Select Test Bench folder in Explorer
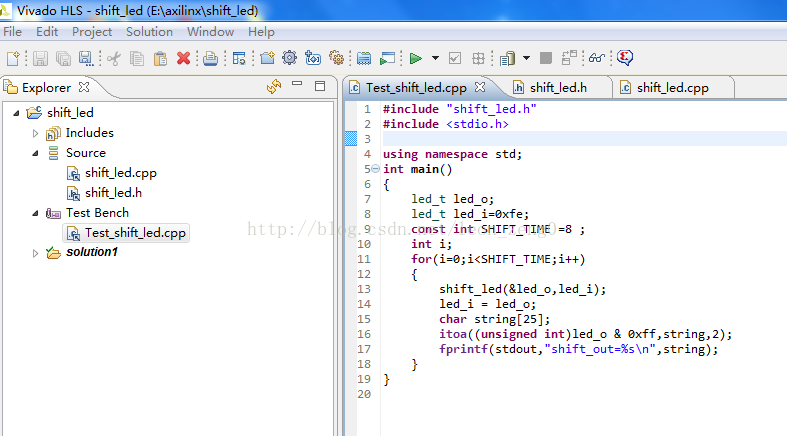787x436 pixels. pyautogui.click(x=97, y=213)
